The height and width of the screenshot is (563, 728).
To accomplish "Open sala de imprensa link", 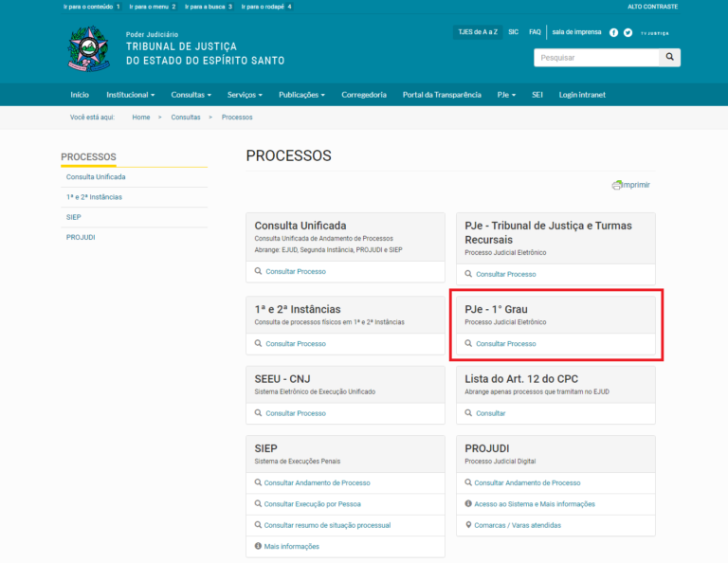I will click(576, 32).
